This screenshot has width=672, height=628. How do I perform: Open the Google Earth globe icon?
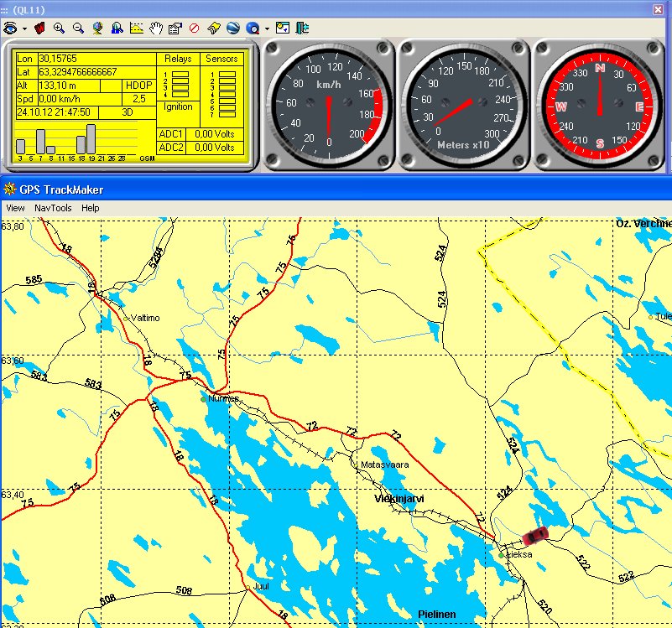[233, 28]
